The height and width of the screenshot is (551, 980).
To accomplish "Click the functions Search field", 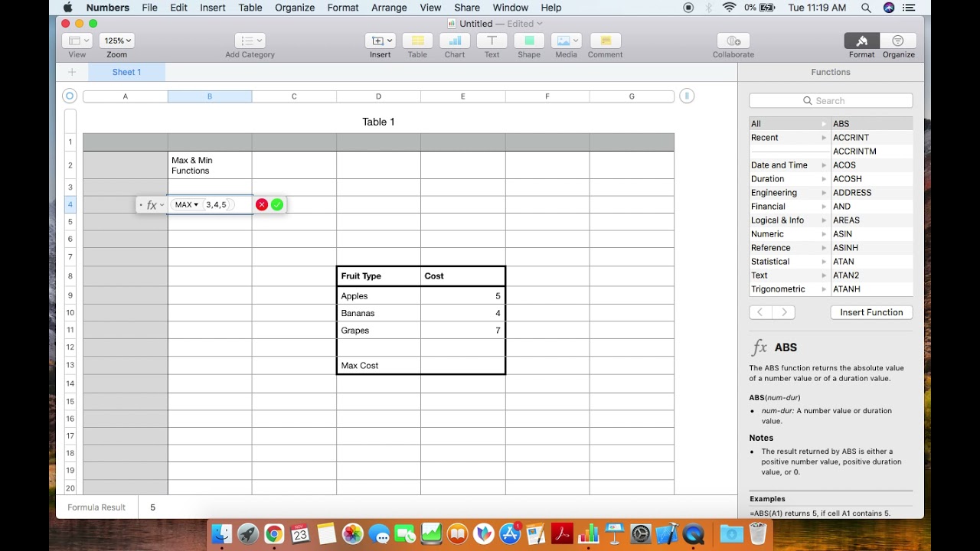I will click(831, 101).
